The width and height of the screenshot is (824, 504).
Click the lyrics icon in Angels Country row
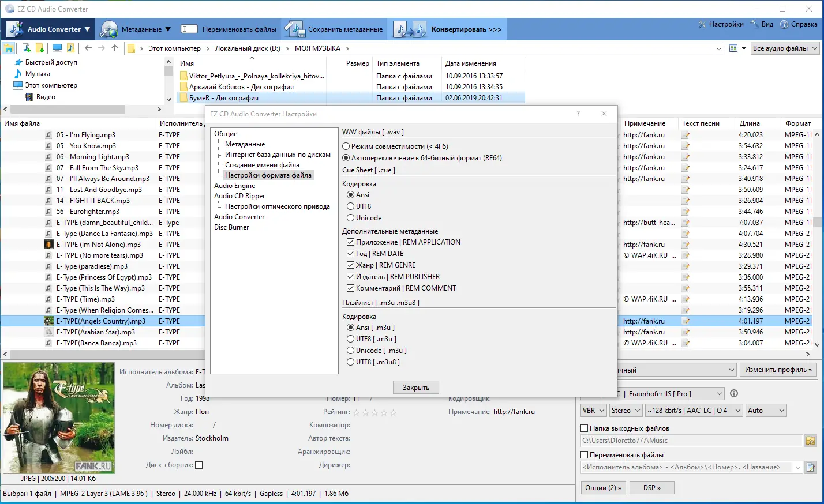686,321
